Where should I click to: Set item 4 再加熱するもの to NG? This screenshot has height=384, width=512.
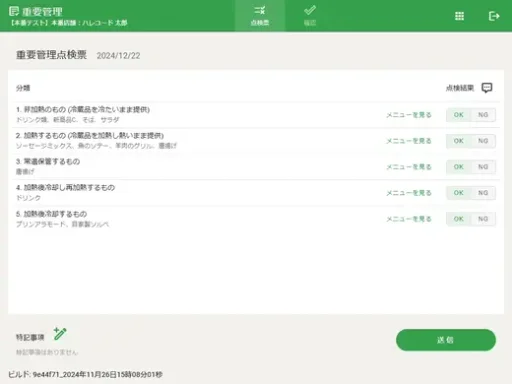[483, 193]
